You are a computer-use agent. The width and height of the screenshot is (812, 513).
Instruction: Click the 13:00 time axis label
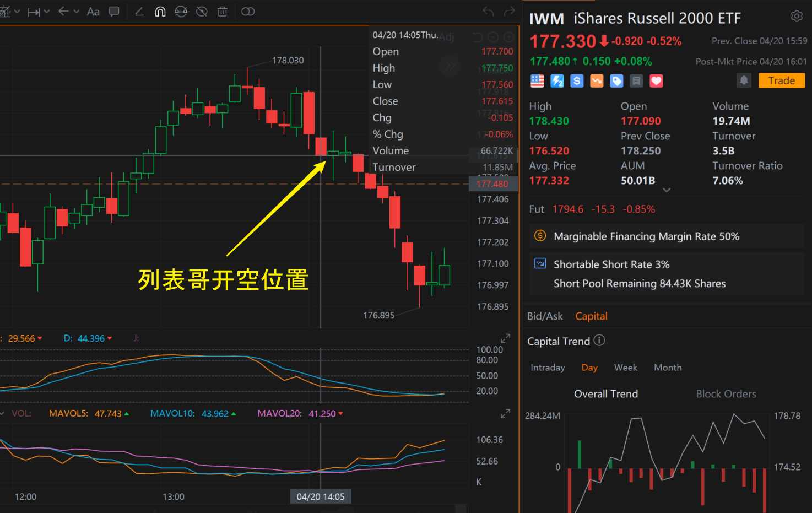coord(174,496)
